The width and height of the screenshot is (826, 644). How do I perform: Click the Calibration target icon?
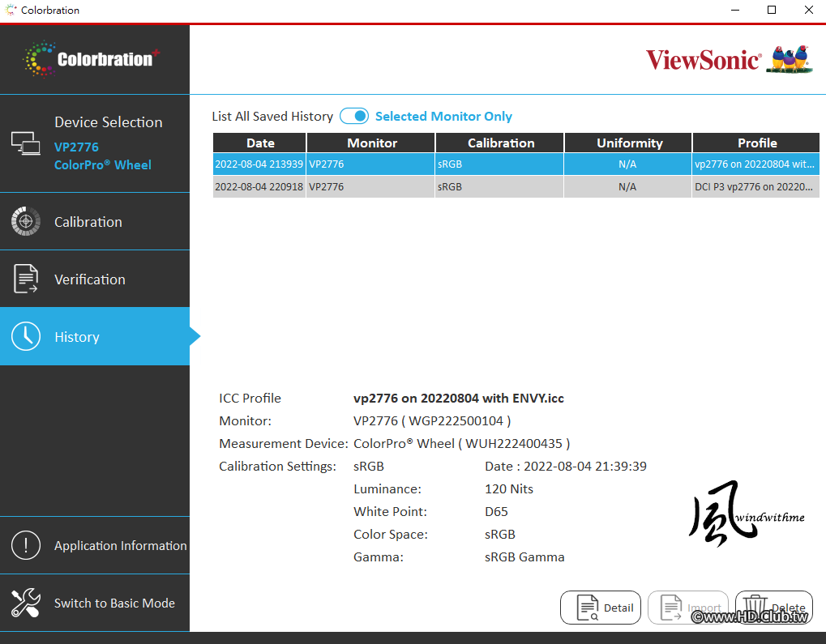tap(25, 221)
